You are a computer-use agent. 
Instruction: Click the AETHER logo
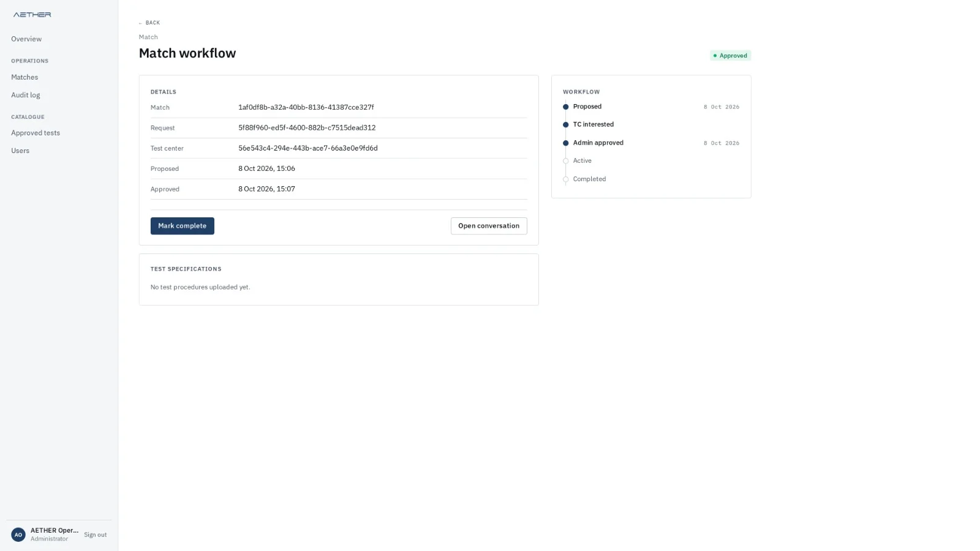(32, 14)
